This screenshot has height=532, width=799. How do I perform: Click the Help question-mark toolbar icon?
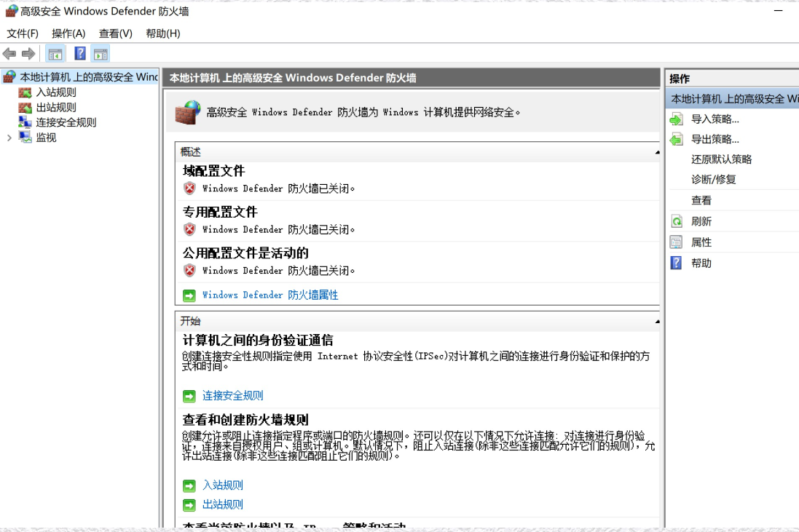pos(80,53)
